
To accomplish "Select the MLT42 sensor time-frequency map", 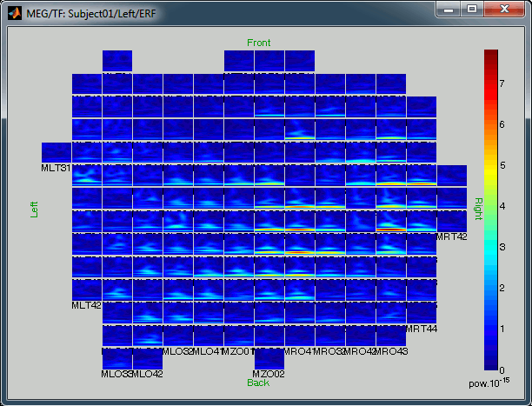I will point(87,290).
